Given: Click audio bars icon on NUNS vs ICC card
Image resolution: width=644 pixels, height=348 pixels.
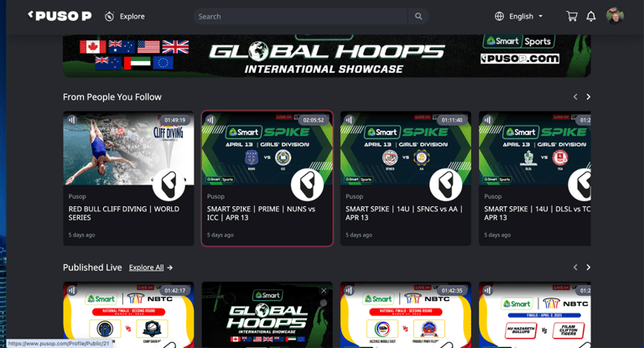Looking at the screenshot, I should click(x=210, y=120).
